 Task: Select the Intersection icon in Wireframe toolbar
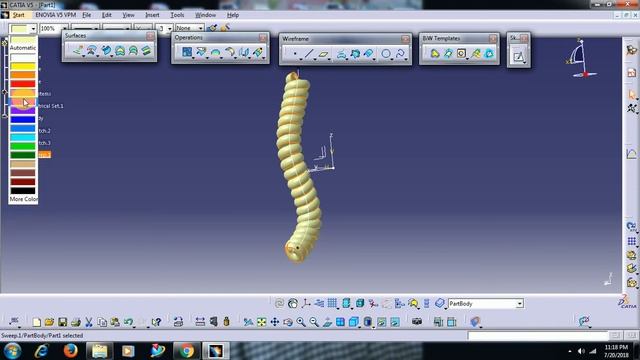click(x=355, y=54)
